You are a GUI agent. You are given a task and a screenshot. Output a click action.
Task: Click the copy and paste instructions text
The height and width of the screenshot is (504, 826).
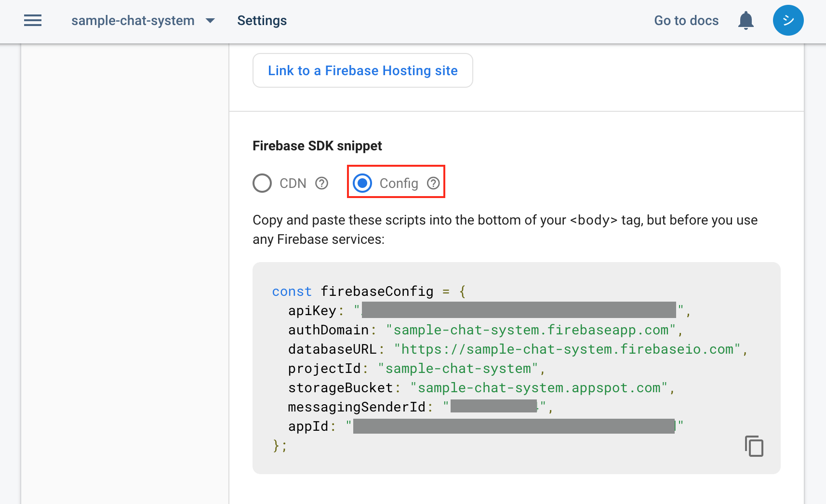click(505, 229)
